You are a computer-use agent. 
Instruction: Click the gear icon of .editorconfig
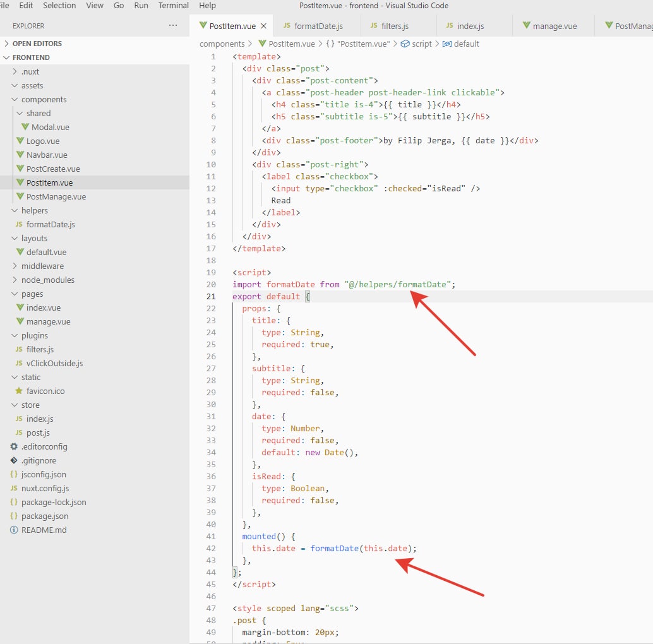coord(14,446)
